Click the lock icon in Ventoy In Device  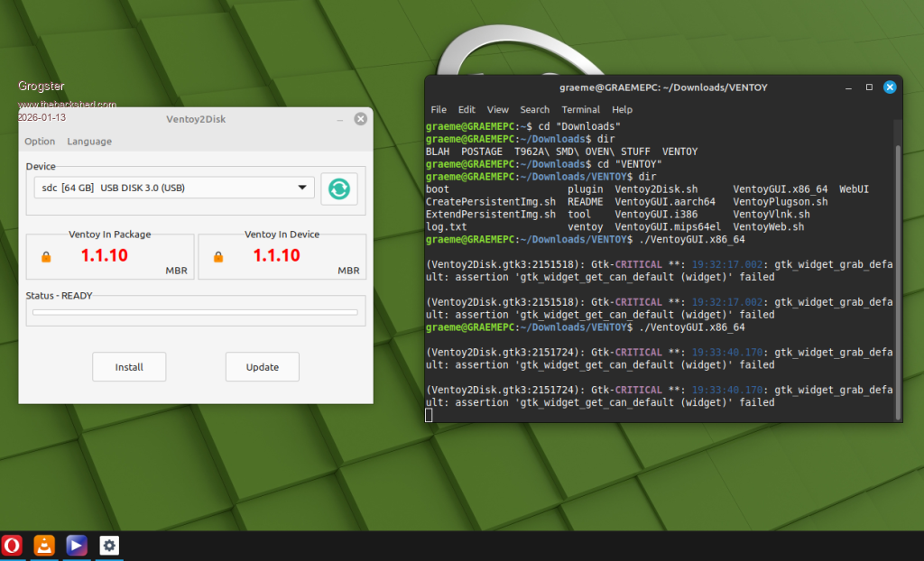217,257
